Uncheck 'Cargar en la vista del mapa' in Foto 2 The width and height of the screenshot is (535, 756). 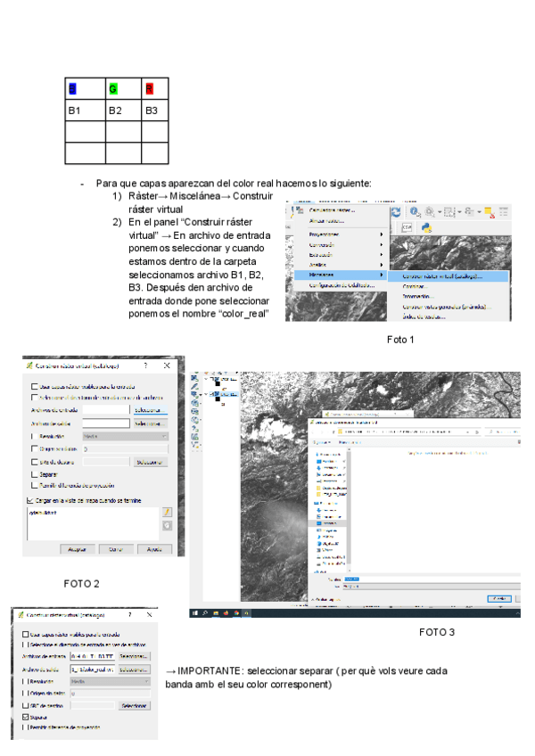pyautogui.click(x=30, y=500)
